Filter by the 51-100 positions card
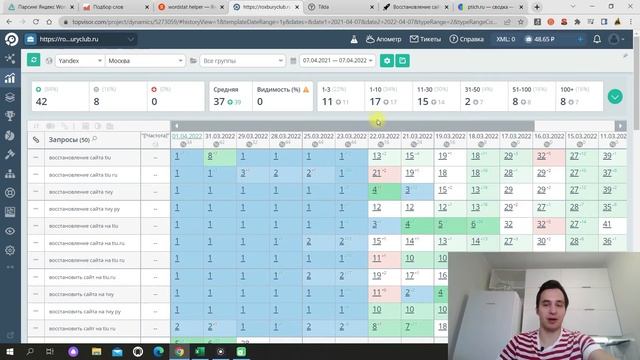640x360 pixels. coord(532,96)
